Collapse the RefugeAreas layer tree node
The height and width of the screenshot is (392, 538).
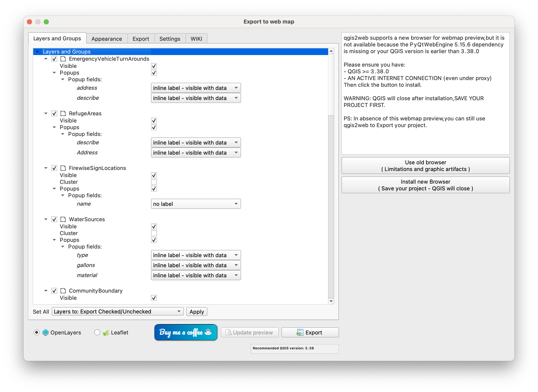(x=46, y=113)
